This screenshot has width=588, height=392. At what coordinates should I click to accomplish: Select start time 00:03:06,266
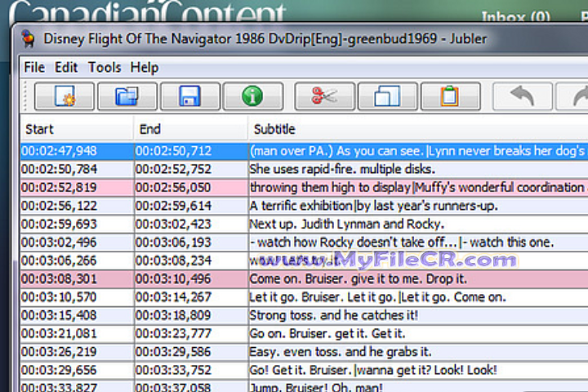[59, 261]
